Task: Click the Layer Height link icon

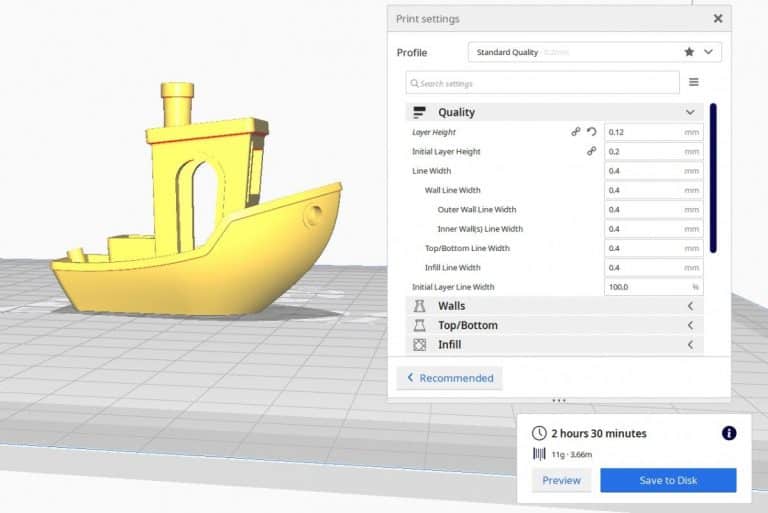Action: (576, 132)
